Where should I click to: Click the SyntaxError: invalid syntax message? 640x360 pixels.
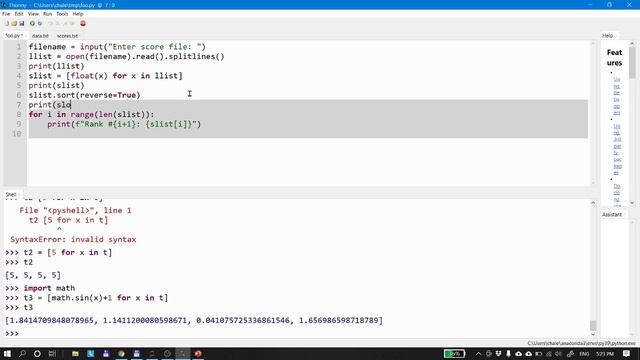(x=73, y=240)
